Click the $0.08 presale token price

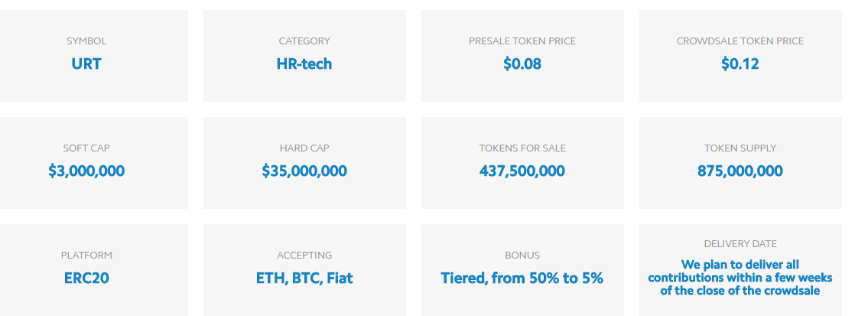point(522,64)
